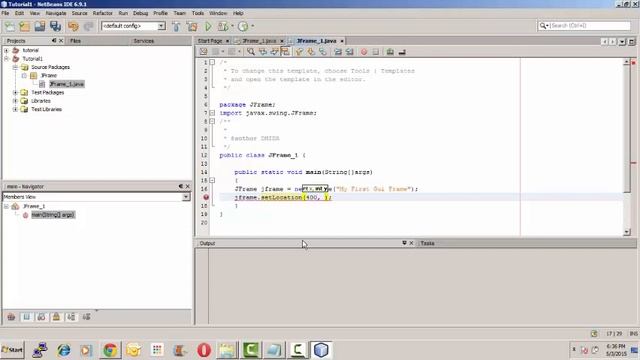Screen dimensions: 640x360
Task: Open Google Chrome from the taskbar
Action: (x=110, y=350)
